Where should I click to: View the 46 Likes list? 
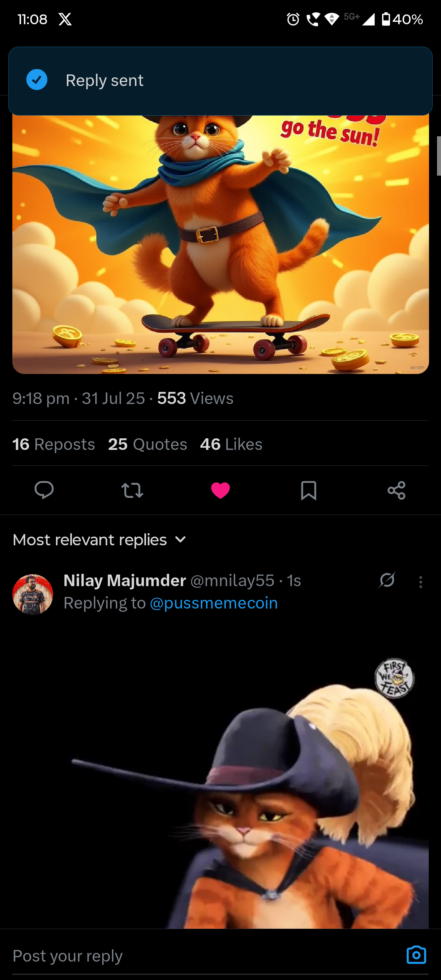pos(231,444)
